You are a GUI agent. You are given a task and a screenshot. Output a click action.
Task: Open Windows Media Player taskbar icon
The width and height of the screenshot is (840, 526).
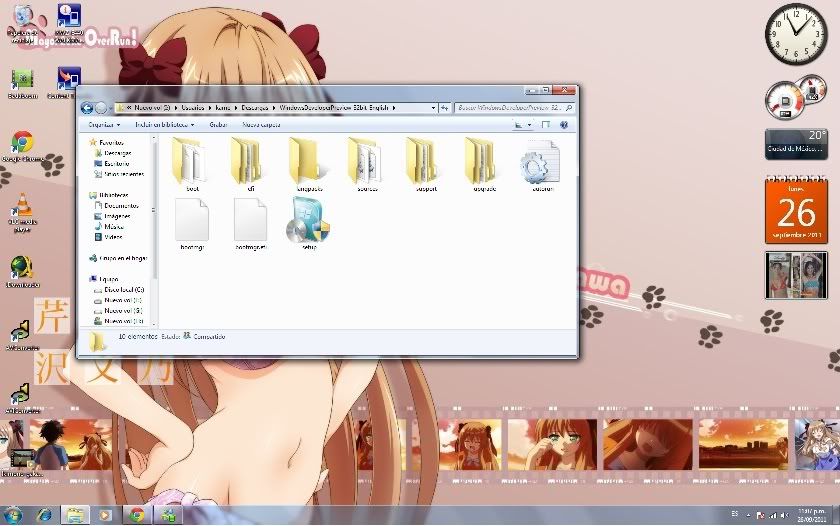coord(105,515)
